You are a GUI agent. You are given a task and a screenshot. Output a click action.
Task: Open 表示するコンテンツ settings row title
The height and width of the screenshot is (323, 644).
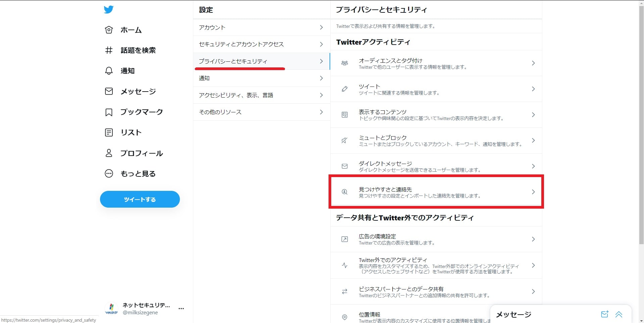(383, 112)
